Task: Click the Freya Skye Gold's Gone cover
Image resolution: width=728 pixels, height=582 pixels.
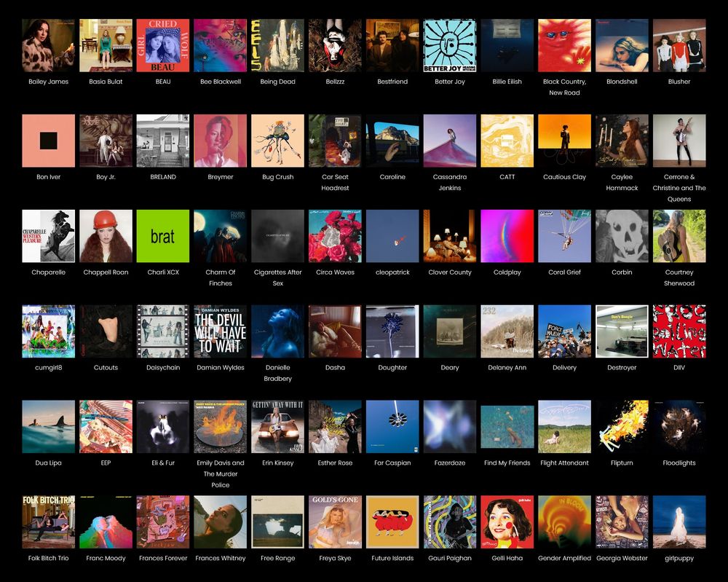Action: 335,522
